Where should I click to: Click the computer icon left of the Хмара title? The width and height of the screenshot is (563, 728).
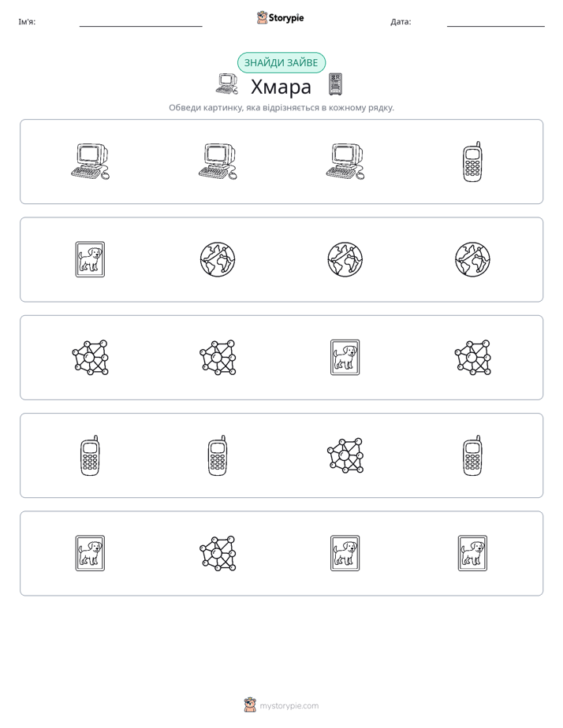coord(227,84)
